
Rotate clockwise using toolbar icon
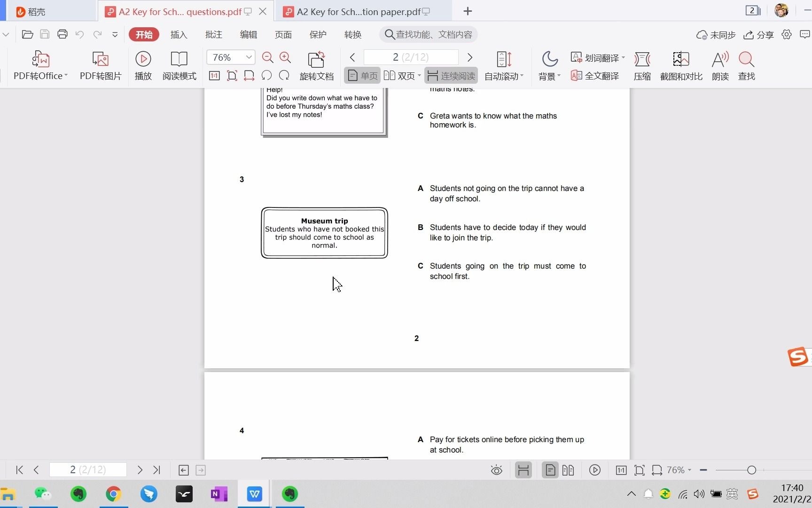284,75
